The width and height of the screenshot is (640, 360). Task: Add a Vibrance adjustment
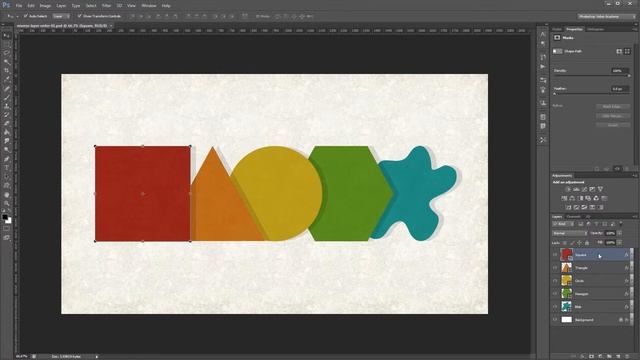[x=600, y=189]
